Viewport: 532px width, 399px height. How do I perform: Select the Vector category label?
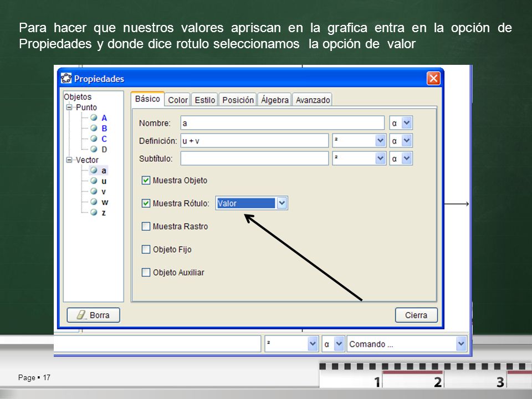point(87,160)
